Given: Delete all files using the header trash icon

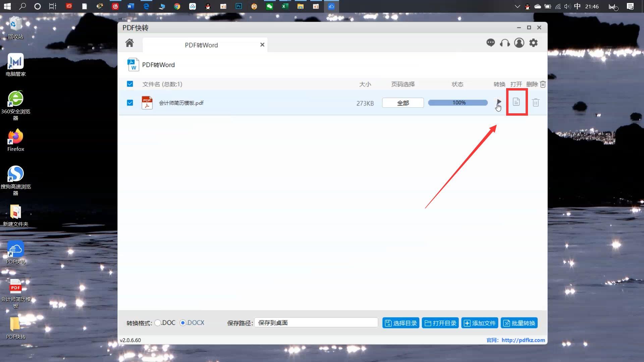Looking at the screenshot, I should [543, 84].
